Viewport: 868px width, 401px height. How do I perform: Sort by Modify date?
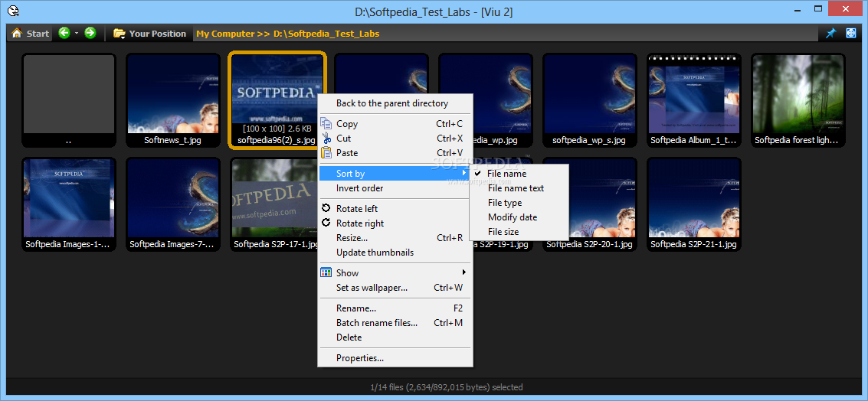click(519, 217)
